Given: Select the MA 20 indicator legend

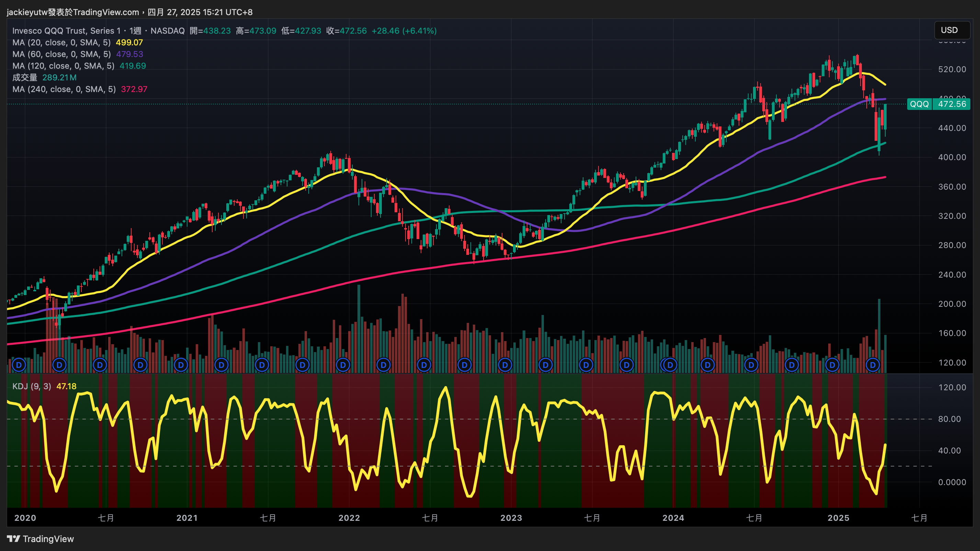Looking at the screenshot, I should pyautogui.click(x=61, y=43).
